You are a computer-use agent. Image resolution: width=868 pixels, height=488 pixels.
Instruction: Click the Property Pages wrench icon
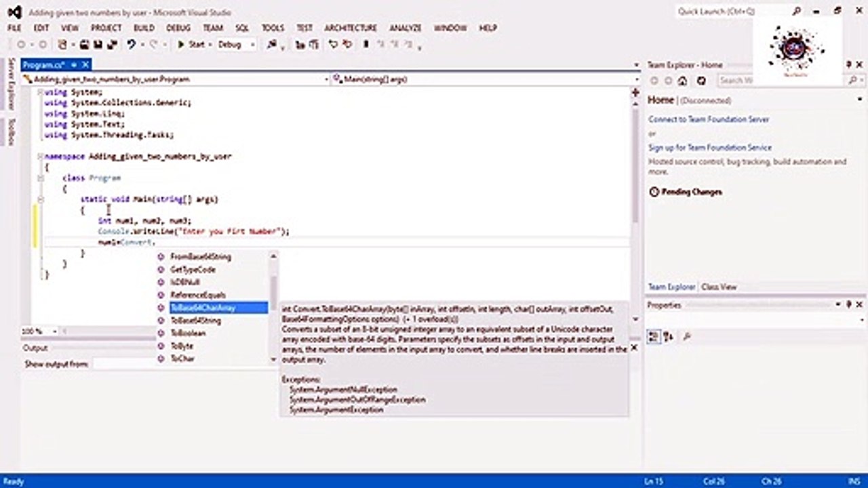point(686,336)
